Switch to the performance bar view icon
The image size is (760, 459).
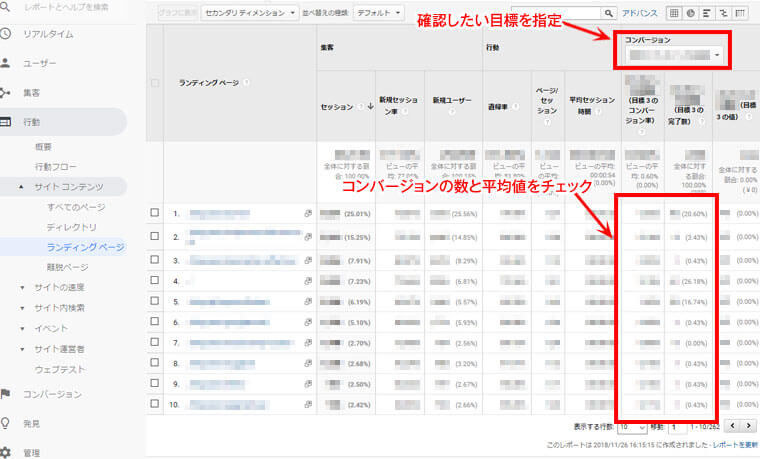(x=707, y=13)
